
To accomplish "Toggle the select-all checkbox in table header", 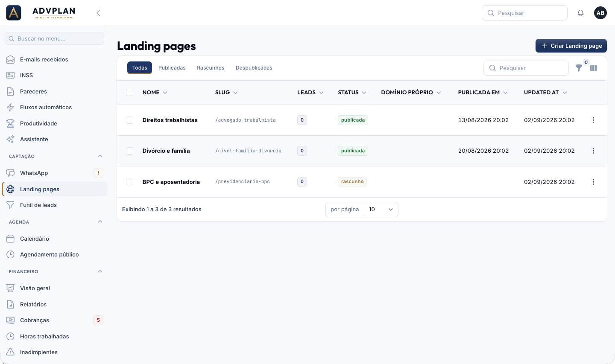I will pos(130,93).
